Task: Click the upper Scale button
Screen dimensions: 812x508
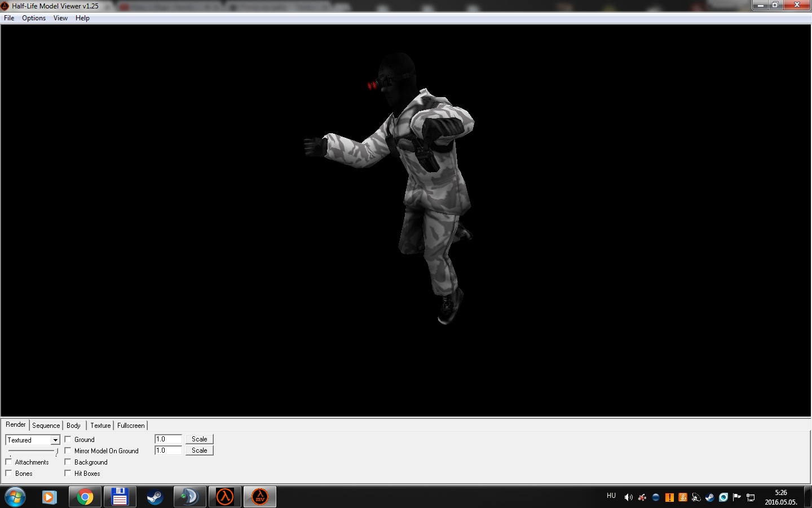Action: click(x=199, y=439)
